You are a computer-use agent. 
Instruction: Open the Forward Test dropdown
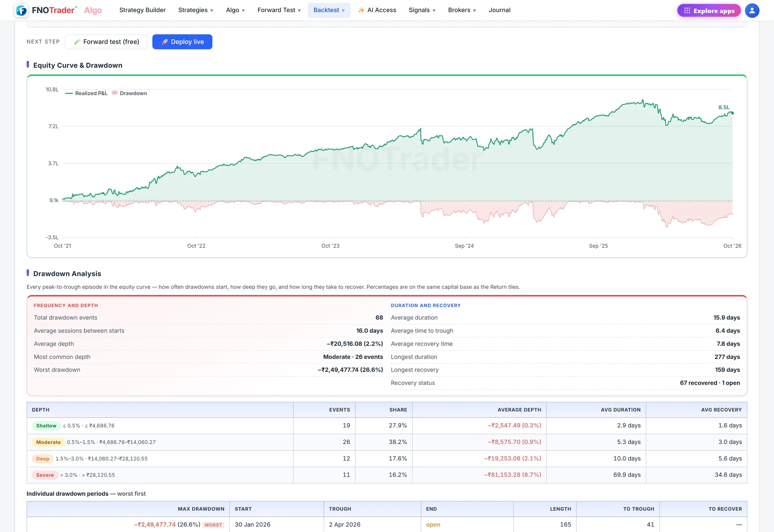coord(279,10)
